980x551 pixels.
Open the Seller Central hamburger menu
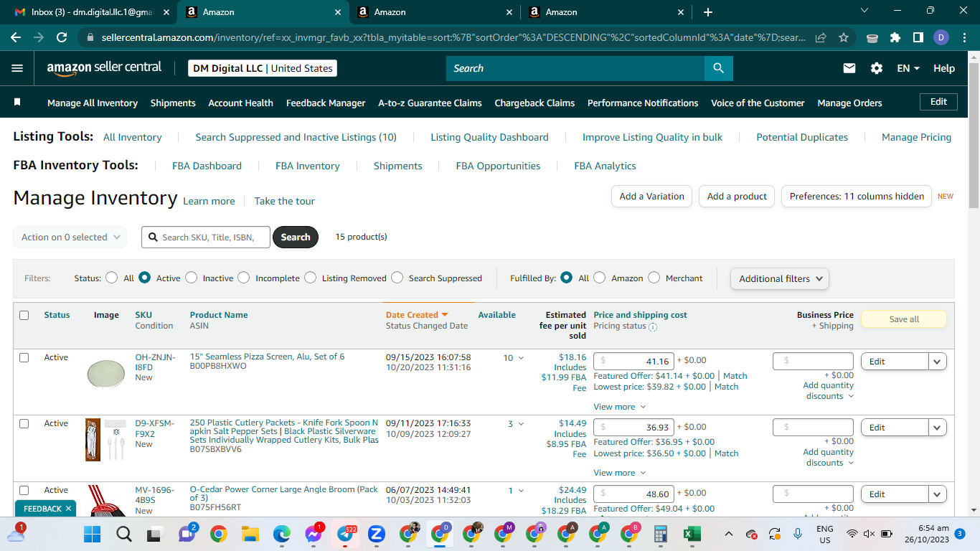click(18, 68)
